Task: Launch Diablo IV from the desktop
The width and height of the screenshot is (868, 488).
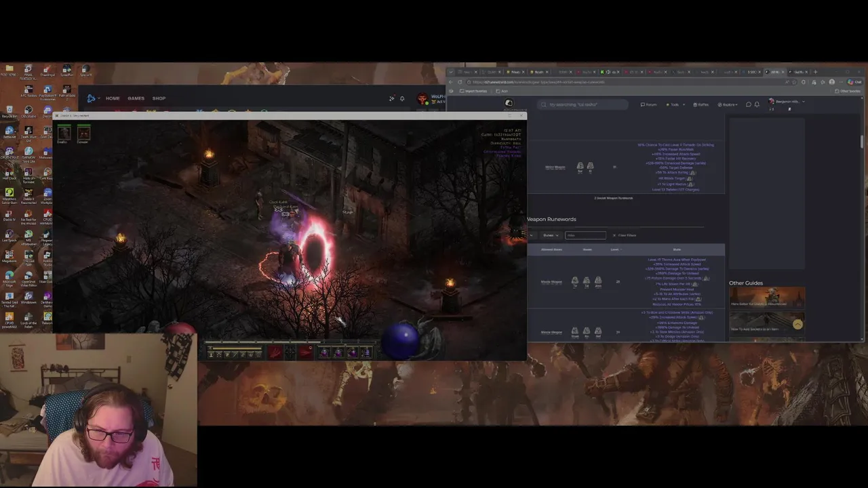Action: (9, 215)
